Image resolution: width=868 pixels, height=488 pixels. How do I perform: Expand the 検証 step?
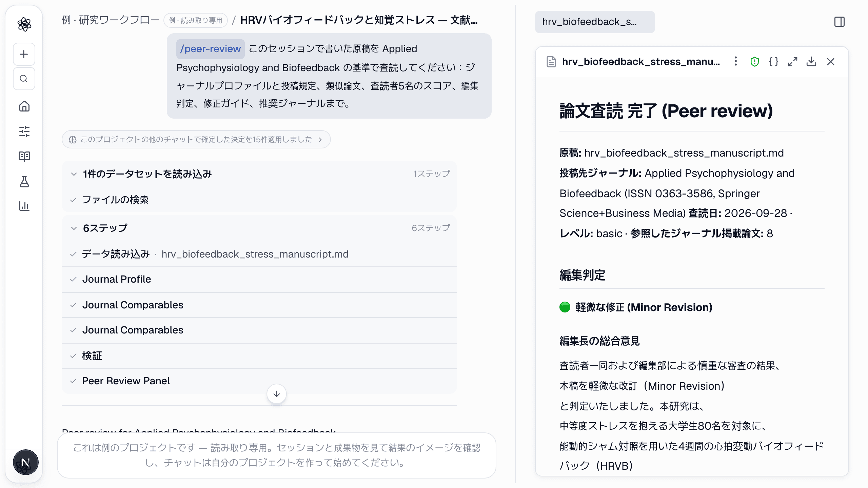coord(259,356)
